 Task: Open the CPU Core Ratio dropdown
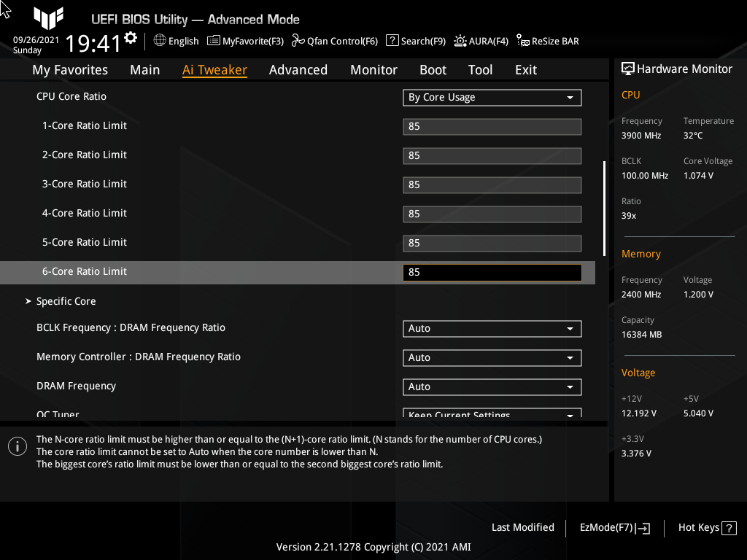pyautogui.click(x=492, y=97)
